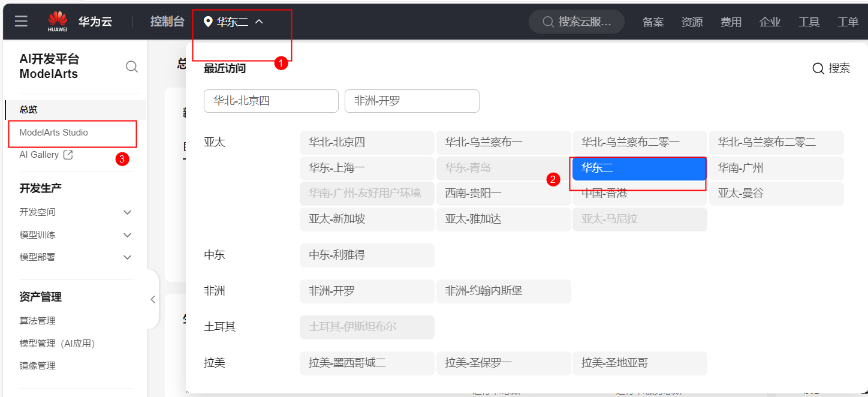Click the disabled 华东-青岛 region

[504, 168]
